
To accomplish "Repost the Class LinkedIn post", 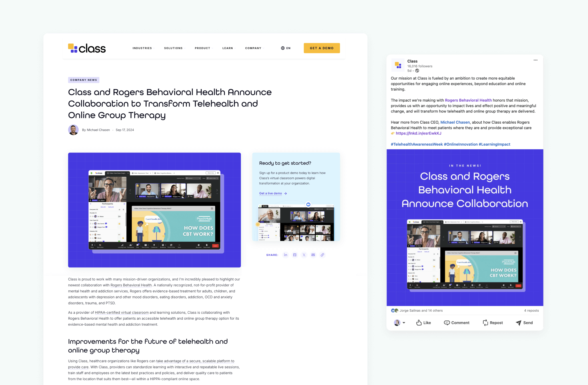I will pyautogui.click(x=493, y=323).
